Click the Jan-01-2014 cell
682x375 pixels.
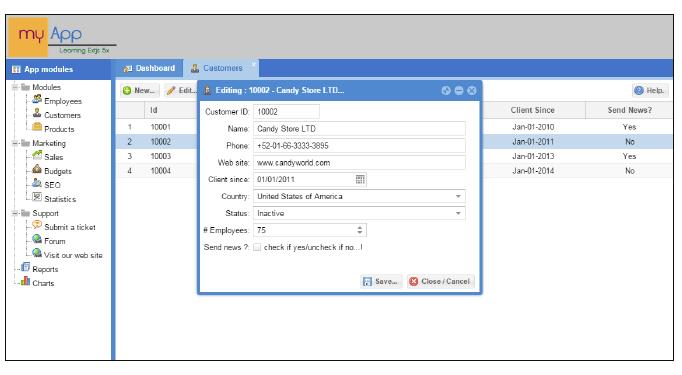[533, 171]
